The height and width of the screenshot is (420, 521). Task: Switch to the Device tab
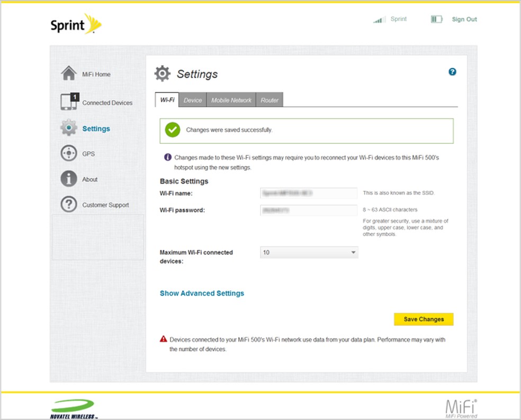click(x=193, y=100)
